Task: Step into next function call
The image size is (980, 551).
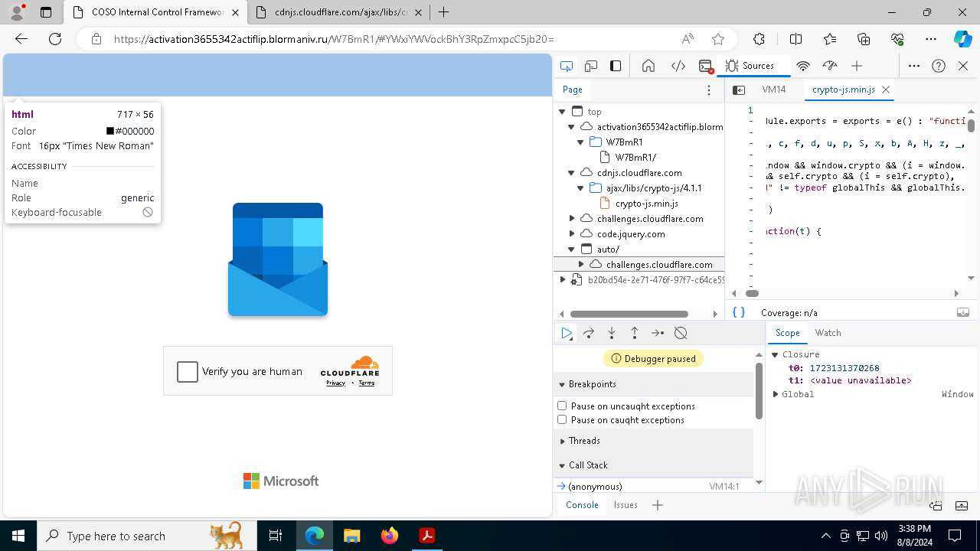Action: (612, 333)
